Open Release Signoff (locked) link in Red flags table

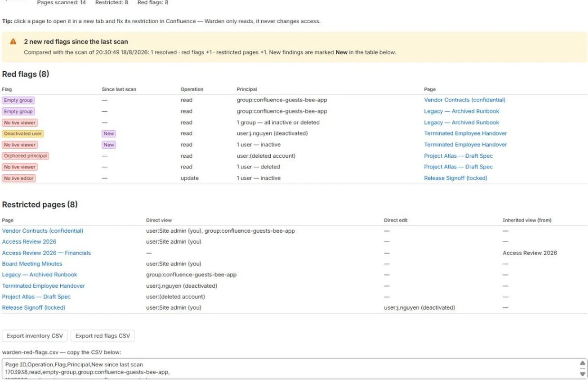coord(455,178)
